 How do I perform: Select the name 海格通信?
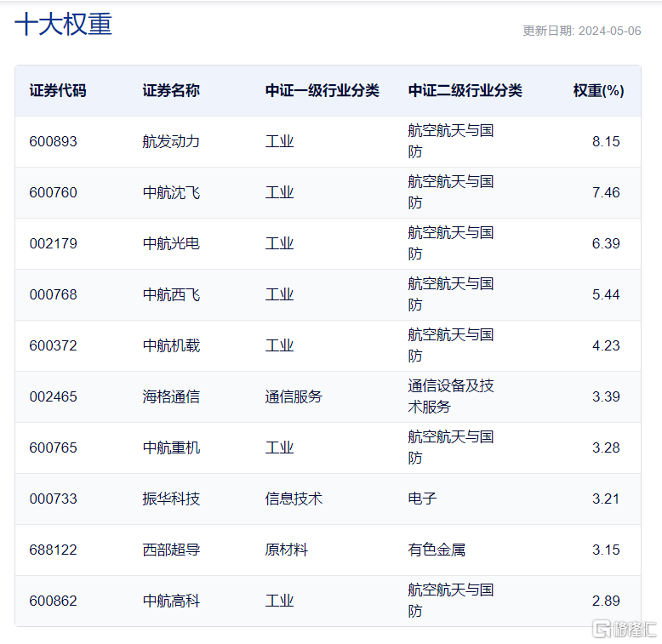point(171,396)
